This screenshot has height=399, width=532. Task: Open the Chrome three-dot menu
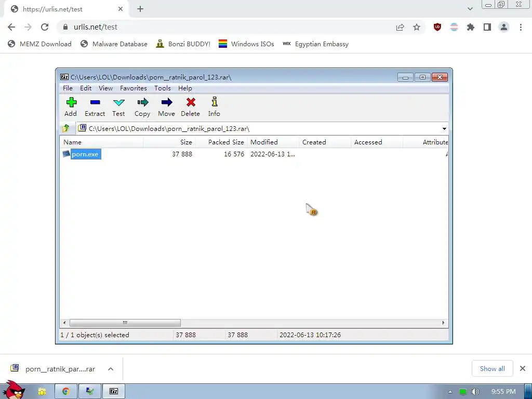click(521, 27)
